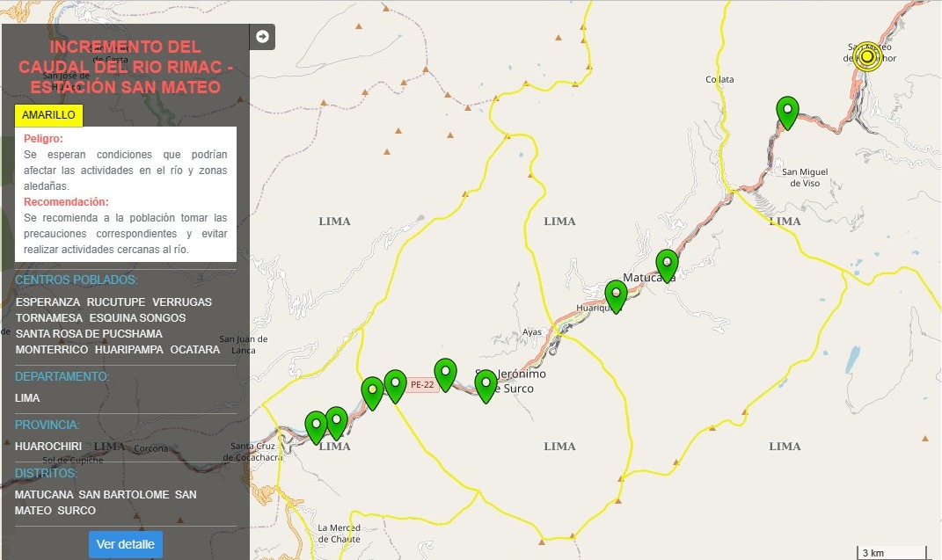
Task: Click the MATUCANA district entry
Action: (44, 495)
